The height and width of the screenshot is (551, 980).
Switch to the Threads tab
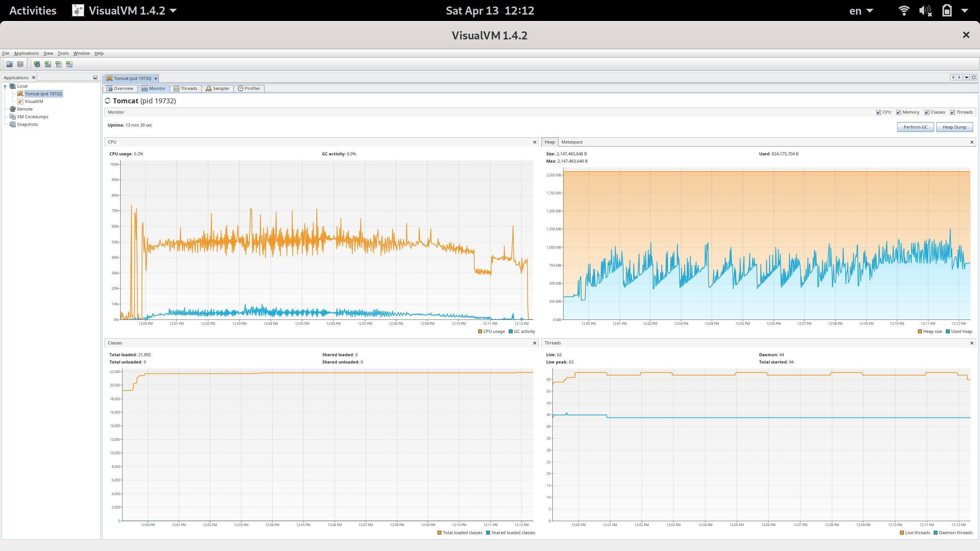185,88
